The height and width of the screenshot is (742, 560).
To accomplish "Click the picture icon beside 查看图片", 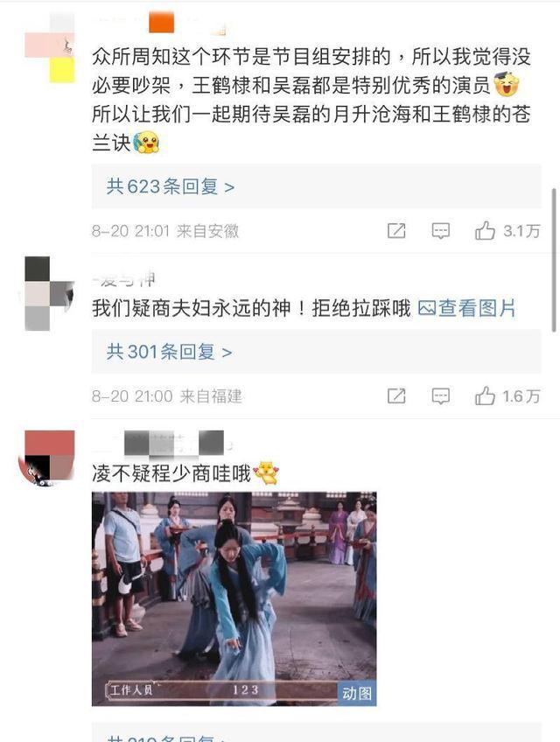I will 426,309.
